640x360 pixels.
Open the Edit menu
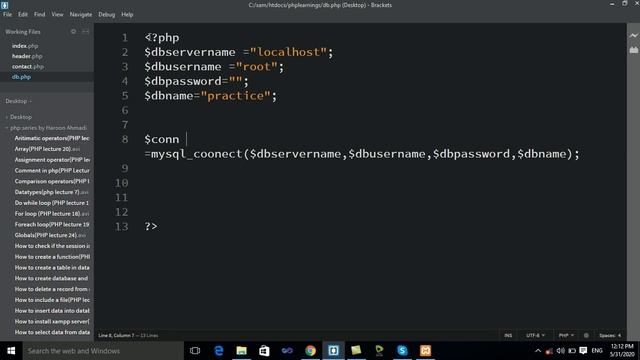point(22,14)
